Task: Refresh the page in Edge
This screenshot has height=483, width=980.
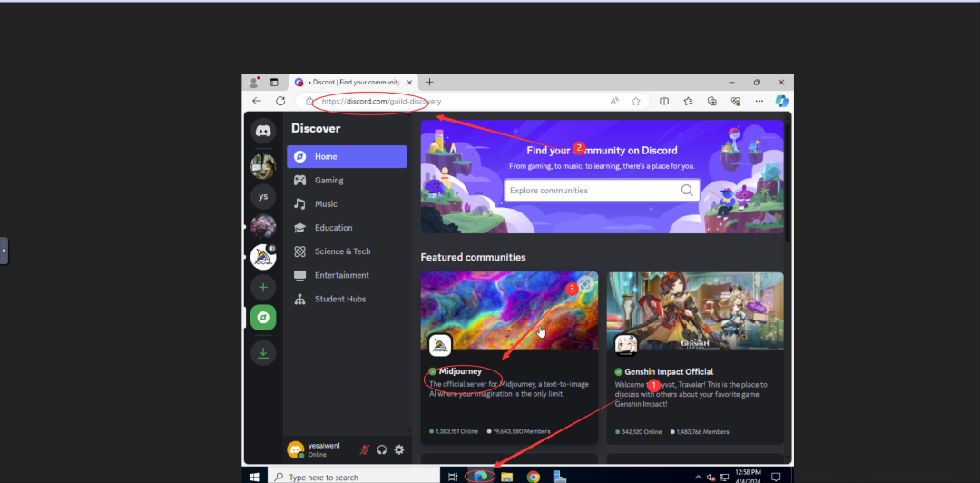Action: pos(280,101)
